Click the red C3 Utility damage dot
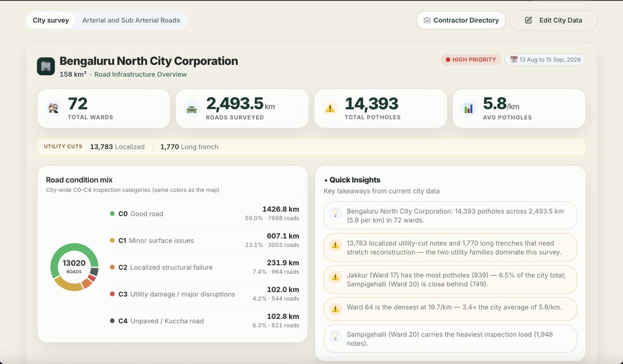 (112, 294)
